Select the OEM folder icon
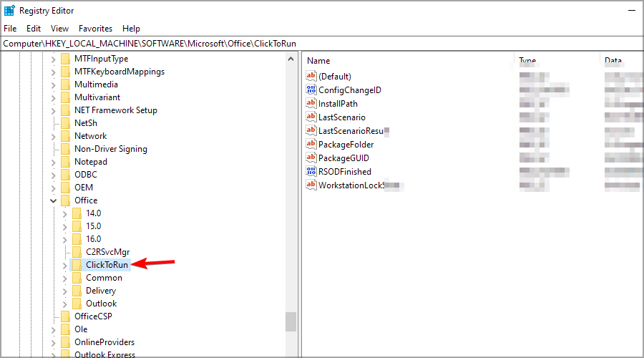 coord(65,188)
